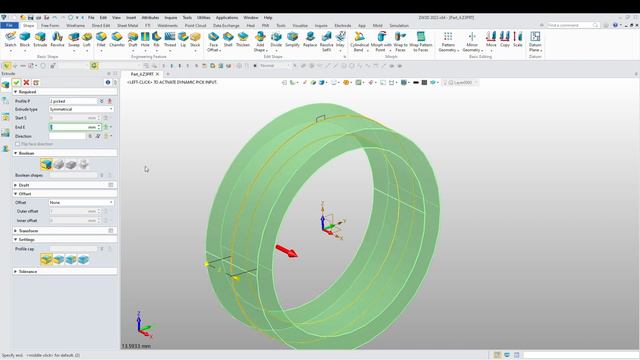640x360 pixels.
Task: Open the Utilities menu
Action: [204, 18]
